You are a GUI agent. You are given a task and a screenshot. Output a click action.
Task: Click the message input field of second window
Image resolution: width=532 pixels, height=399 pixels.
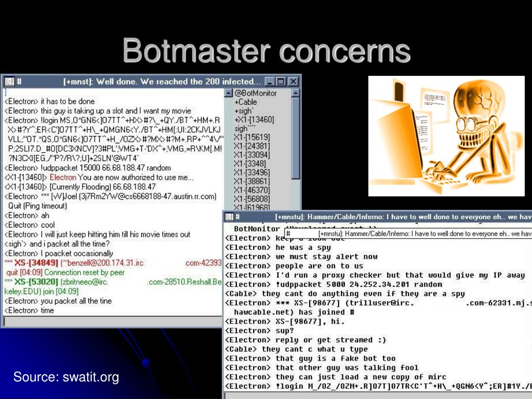tap(378, 395)
